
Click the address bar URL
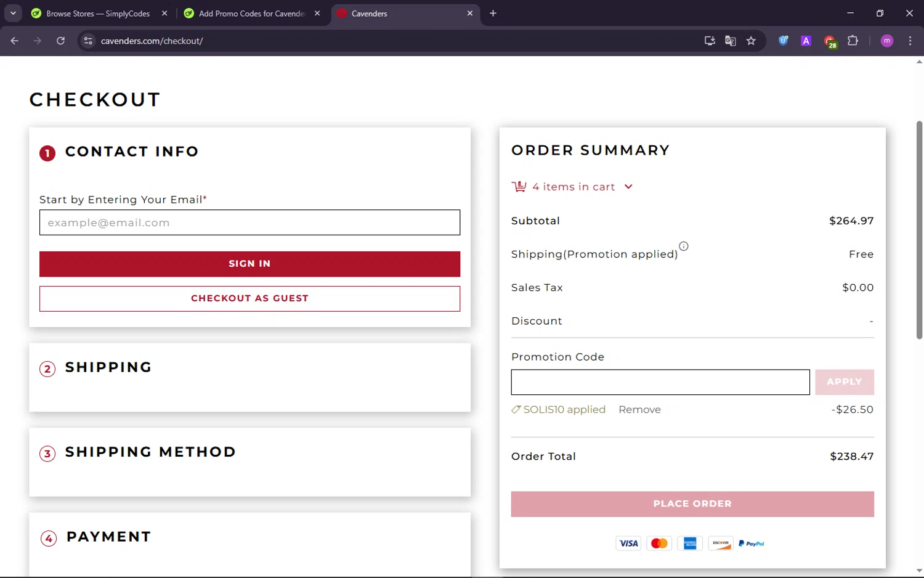[x=152, y=41]
